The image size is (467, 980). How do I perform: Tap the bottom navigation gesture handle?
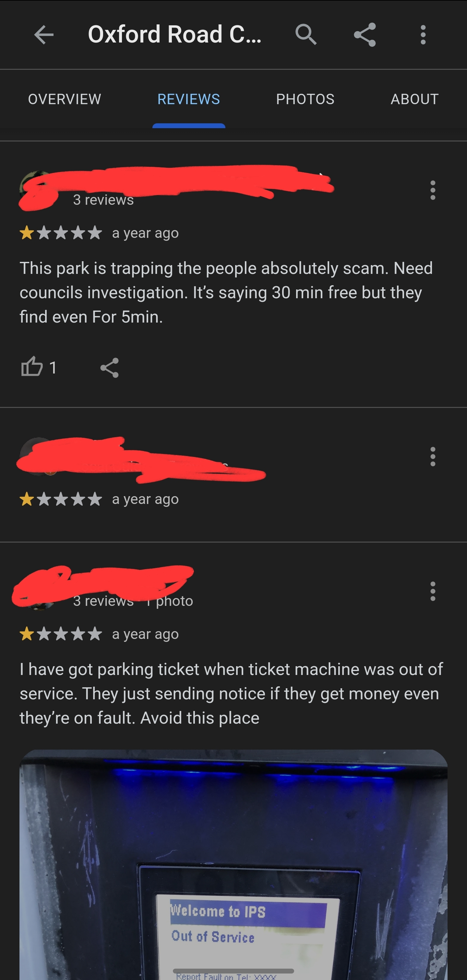coord(233,971)
